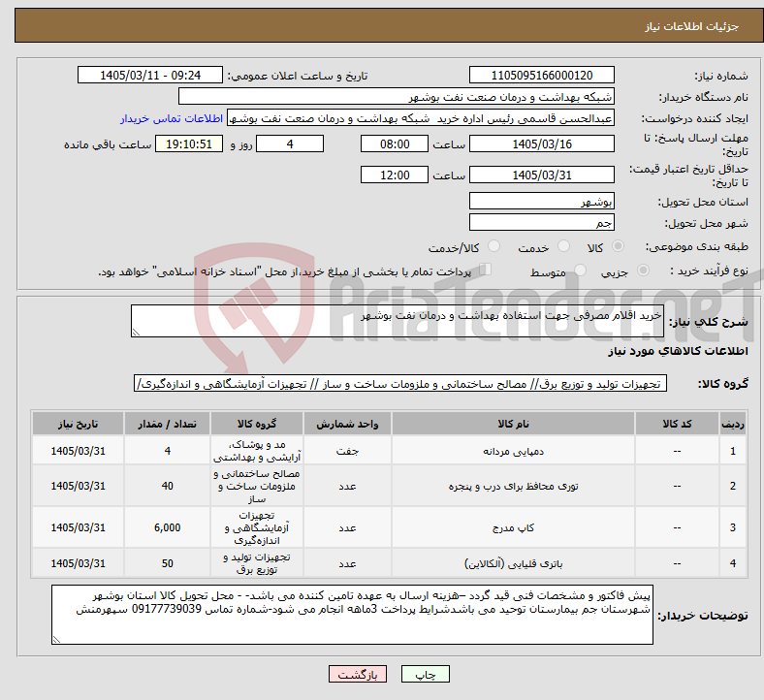Click the بازگشت (back) button
The height and width of the screenshot is (700, 764).
[357, 674]
